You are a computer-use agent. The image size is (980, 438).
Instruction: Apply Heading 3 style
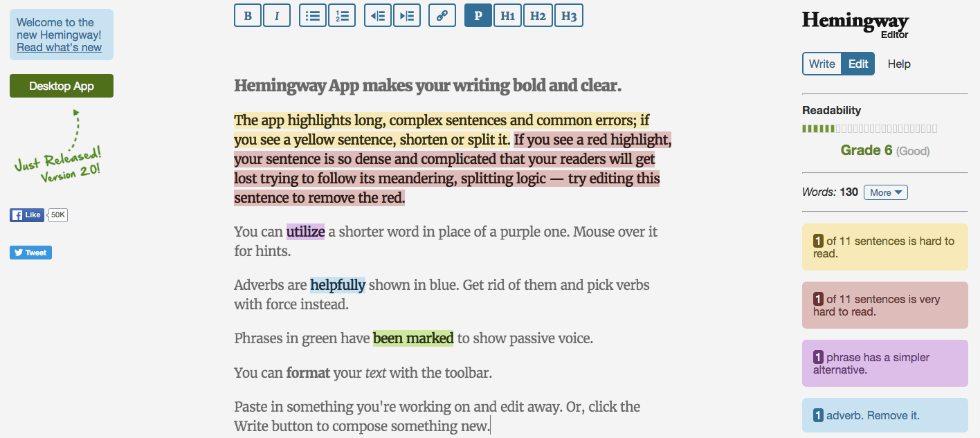tap(568, 16)
